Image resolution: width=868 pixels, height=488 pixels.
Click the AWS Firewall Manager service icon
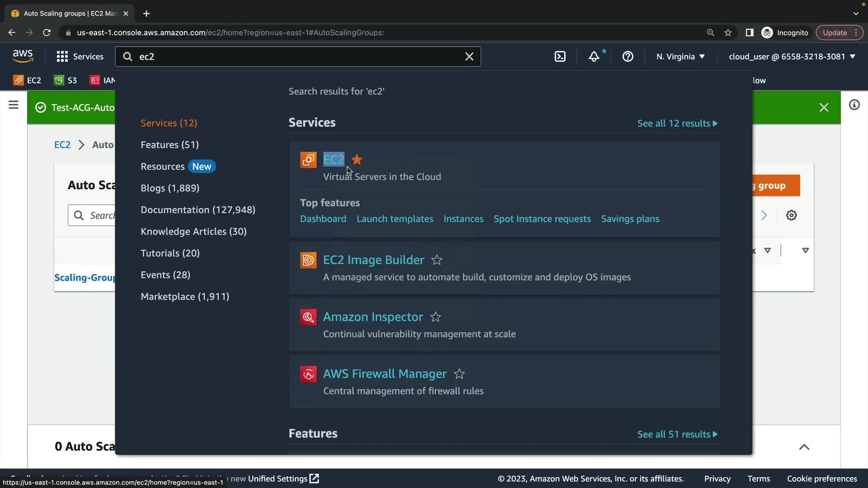308,374
